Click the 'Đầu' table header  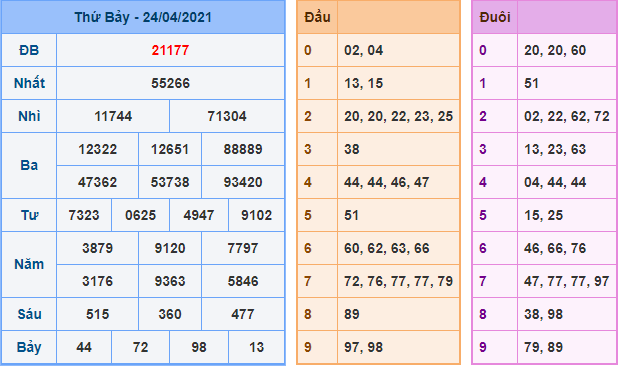317,17
